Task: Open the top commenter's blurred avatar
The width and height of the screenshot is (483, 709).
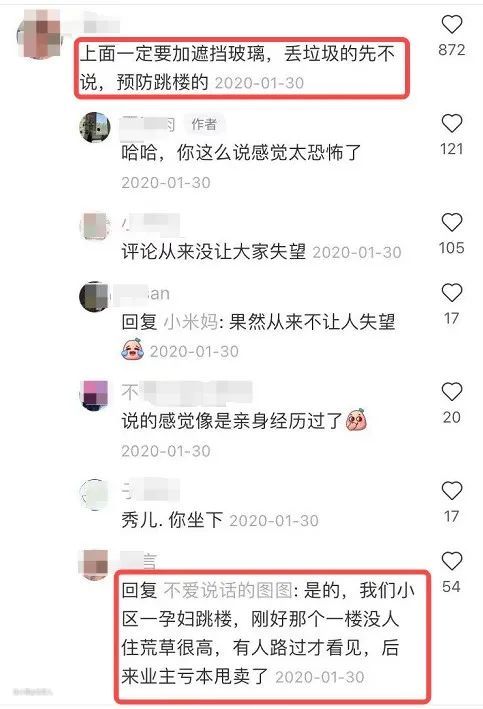Action: [x=40, y=34]
